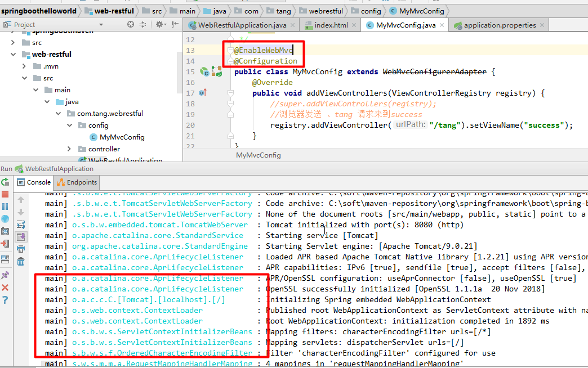The height and width of the screenshot is (368, 588).
Task: Collapse all nodes in the Project panel
Action: point(143,24)
